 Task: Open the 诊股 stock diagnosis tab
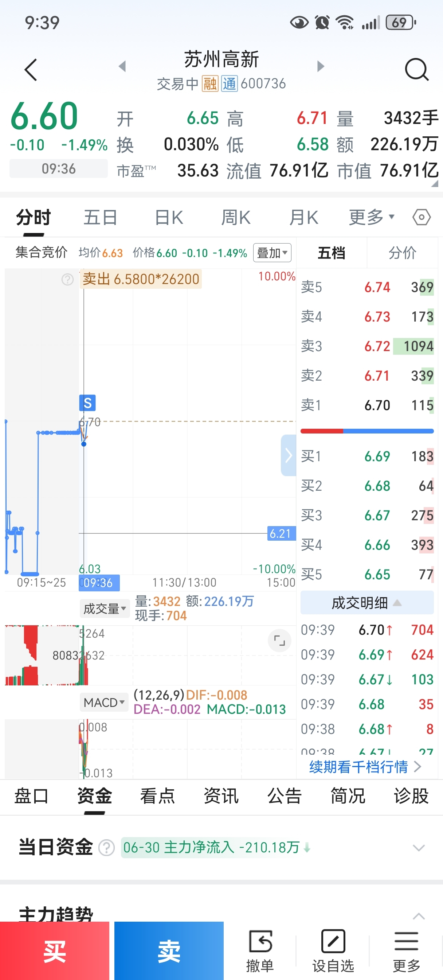(411, 796)
